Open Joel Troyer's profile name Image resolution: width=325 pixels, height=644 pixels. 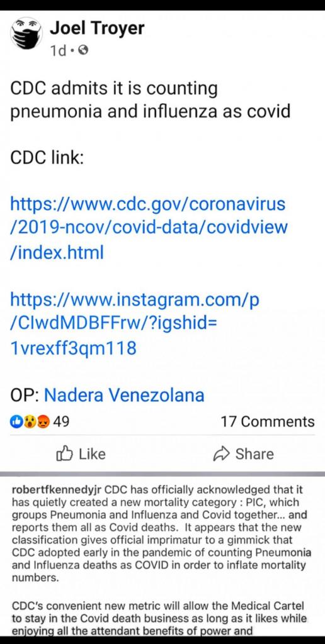(x=97, y=28)
